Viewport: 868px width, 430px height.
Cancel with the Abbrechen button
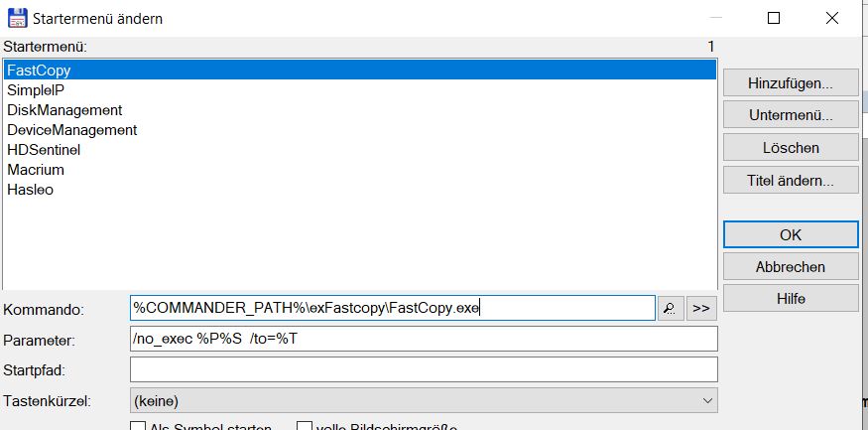pyautogui.click(x=791, y=266)
